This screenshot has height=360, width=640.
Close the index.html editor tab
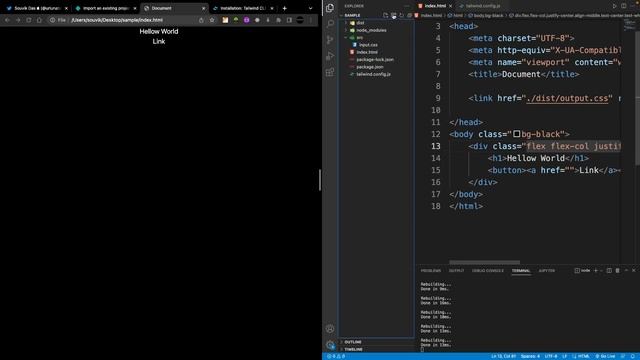[451, 6]
